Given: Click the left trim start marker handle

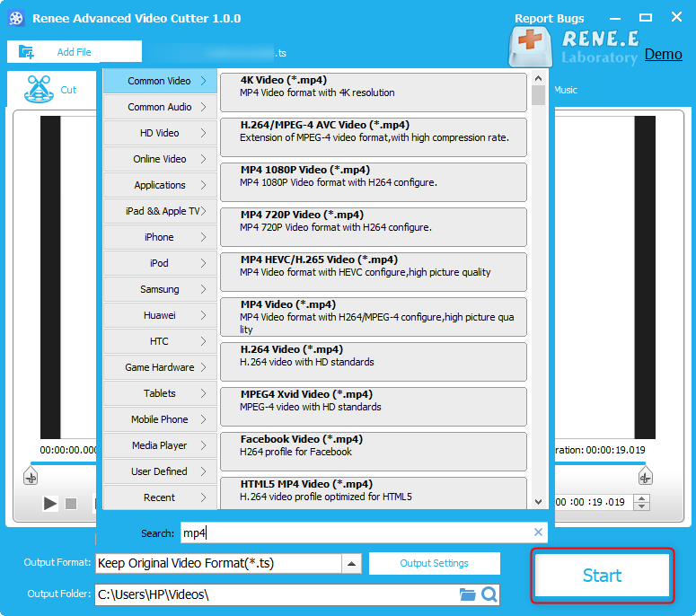Looking at the screenshot, I should click(x=31, y=476).
